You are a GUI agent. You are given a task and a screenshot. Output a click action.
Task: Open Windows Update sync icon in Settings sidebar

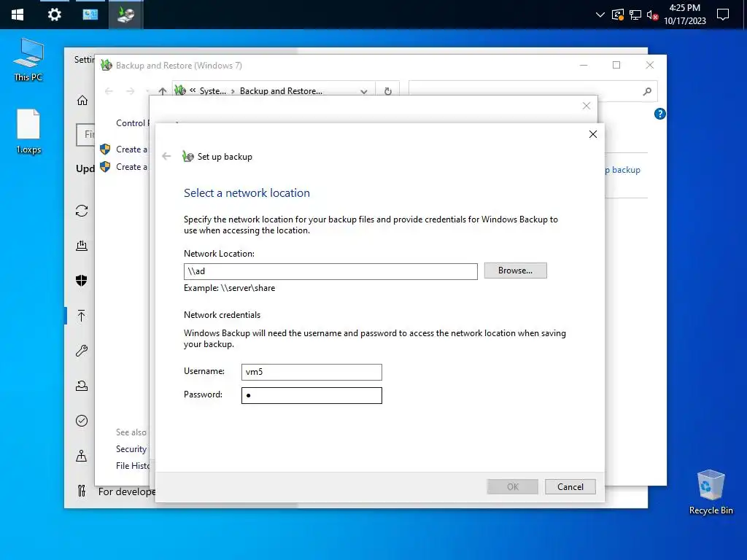82,211
